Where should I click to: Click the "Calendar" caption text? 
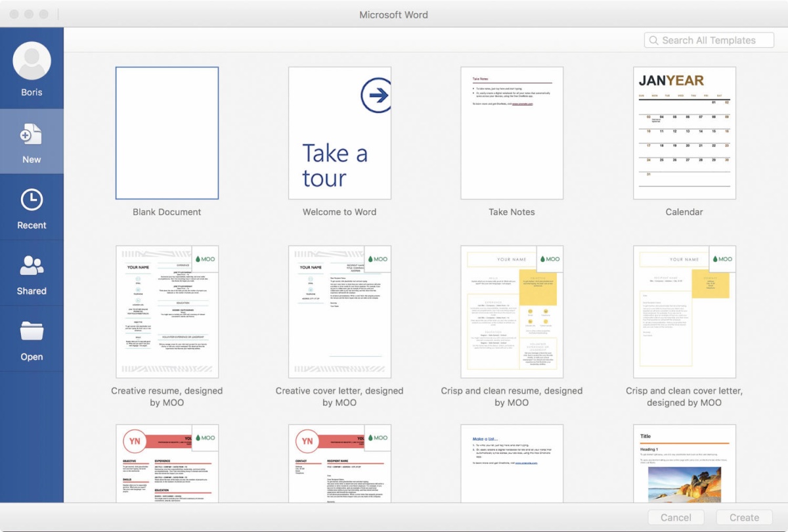(684, 212)
